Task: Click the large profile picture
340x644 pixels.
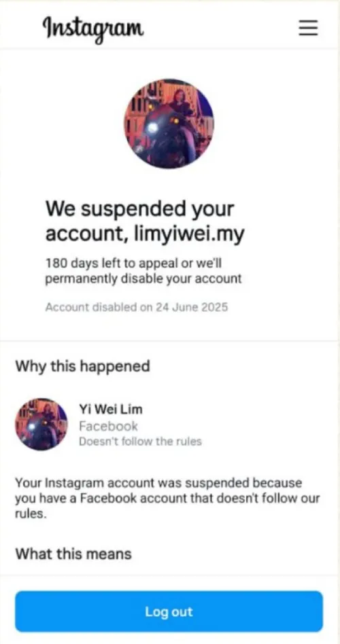Action: tap(169, 124)
